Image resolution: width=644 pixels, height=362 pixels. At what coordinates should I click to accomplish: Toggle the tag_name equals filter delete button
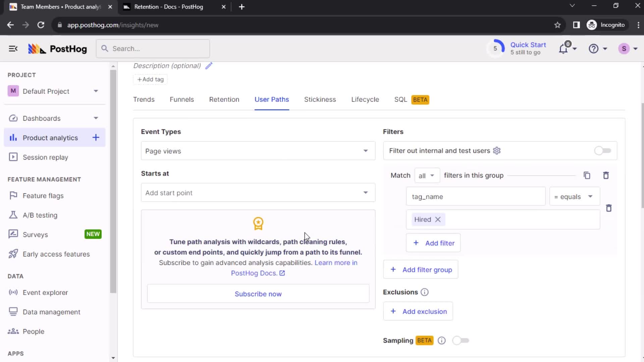[x=609, y=208]
